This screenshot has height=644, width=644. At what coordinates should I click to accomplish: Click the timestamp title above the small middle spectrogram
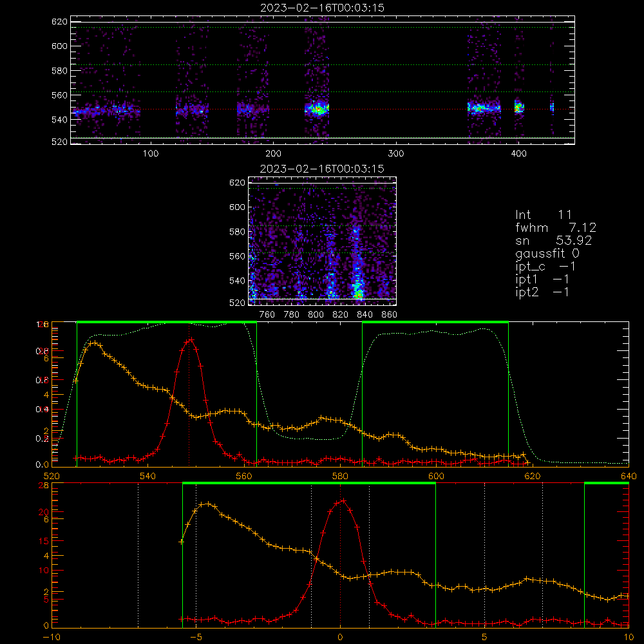pyautogui.click(x=322, y=169)
